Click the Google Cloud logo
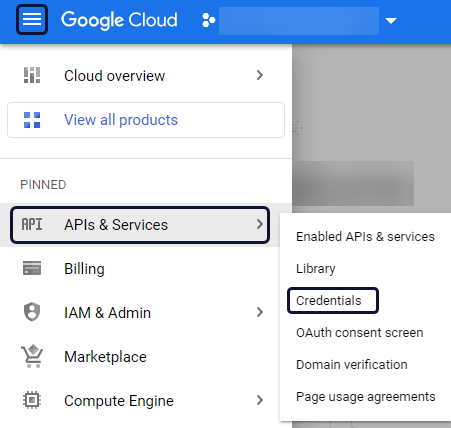Viewport: 451px width, 428px height. point(119,20)
